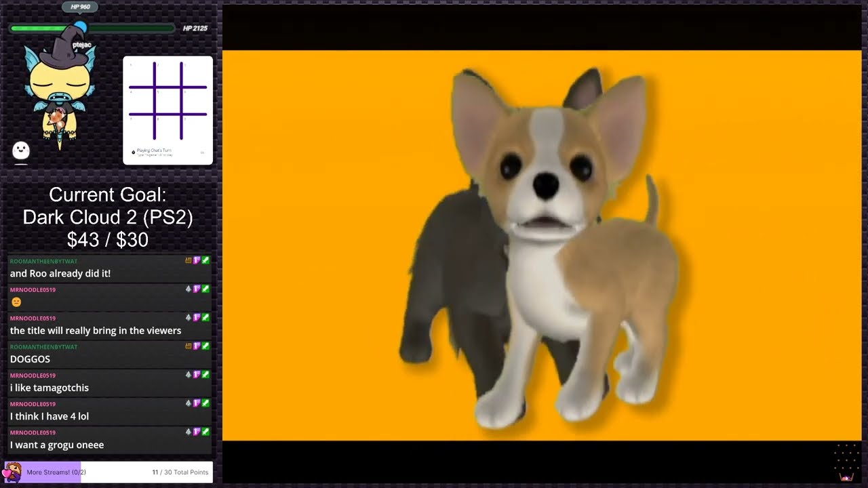Image resolution: width=868 pixels, height=488 pixels.
Task: Click green sword badge on 'I think I have 4 lol' row
Action: point(205,403)
